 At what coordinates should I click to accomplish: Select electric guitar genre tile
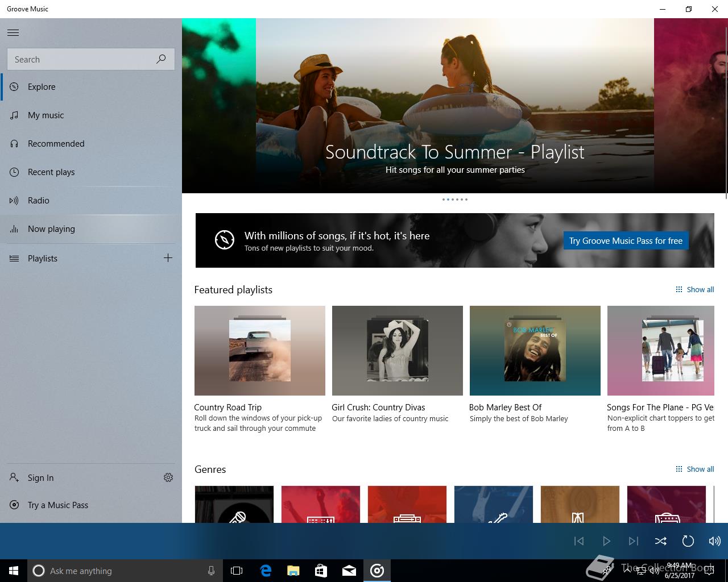tap(494, 505)
